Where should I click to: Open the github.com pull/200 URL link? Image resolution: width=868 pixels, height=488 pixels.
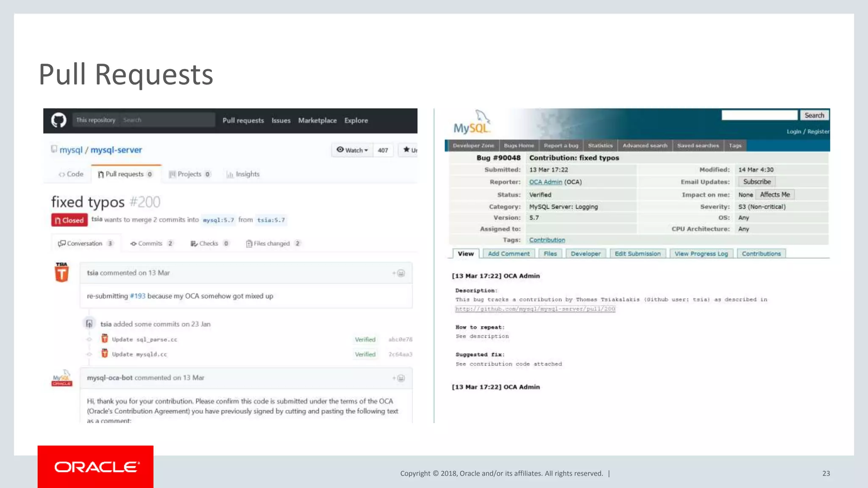[535, 309]
